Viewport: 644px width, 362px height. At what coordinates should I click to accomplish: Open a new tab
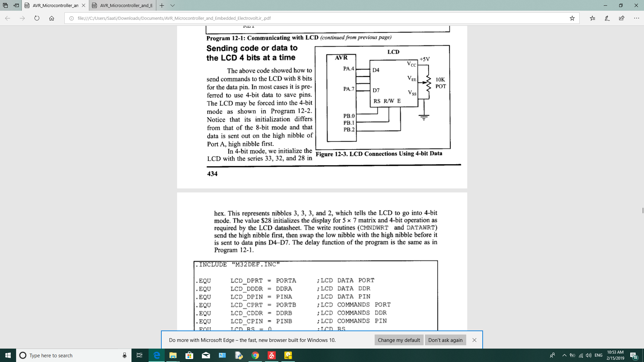(162, 5)
